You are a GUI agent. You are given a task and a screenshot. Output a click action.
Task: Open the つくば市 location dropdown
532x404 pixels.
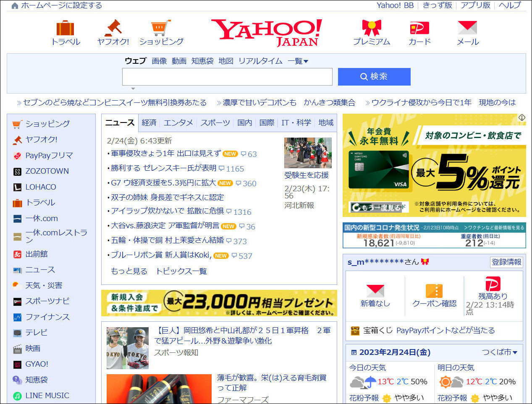pos(499,352)
